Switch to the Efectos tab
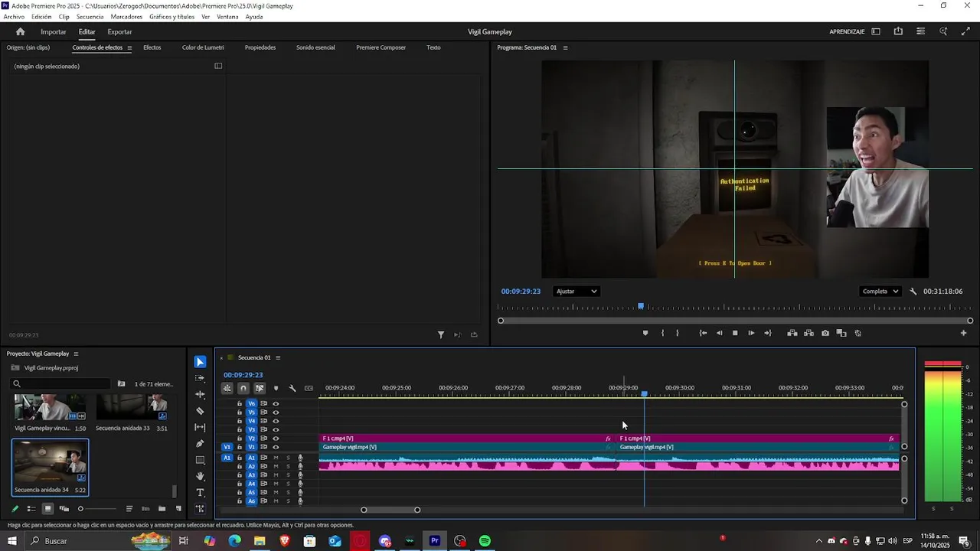The image size is (980, 551). (152, 47)
